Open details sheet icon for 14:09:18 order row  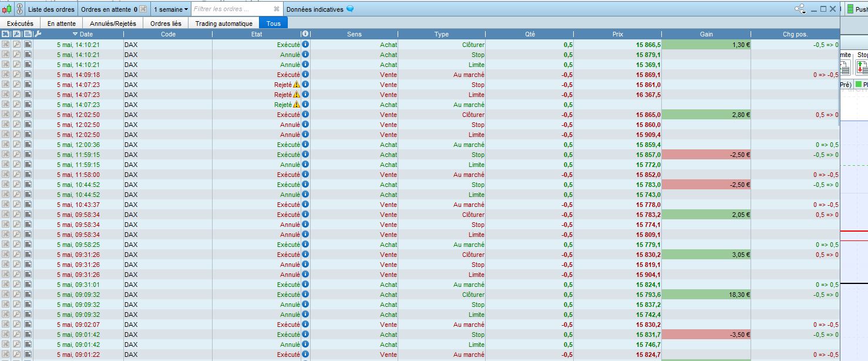coord(28,75)
